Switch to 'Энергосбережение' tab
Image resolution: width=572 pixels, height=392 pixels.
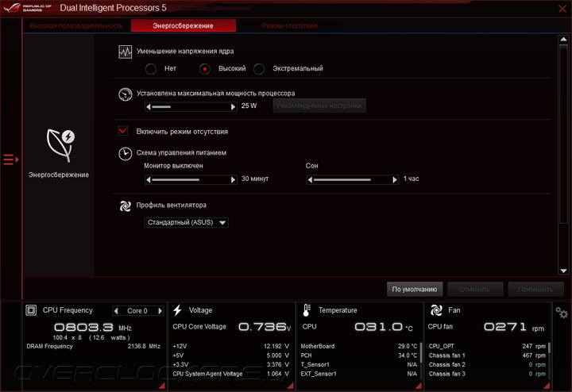tap(184, 26)
